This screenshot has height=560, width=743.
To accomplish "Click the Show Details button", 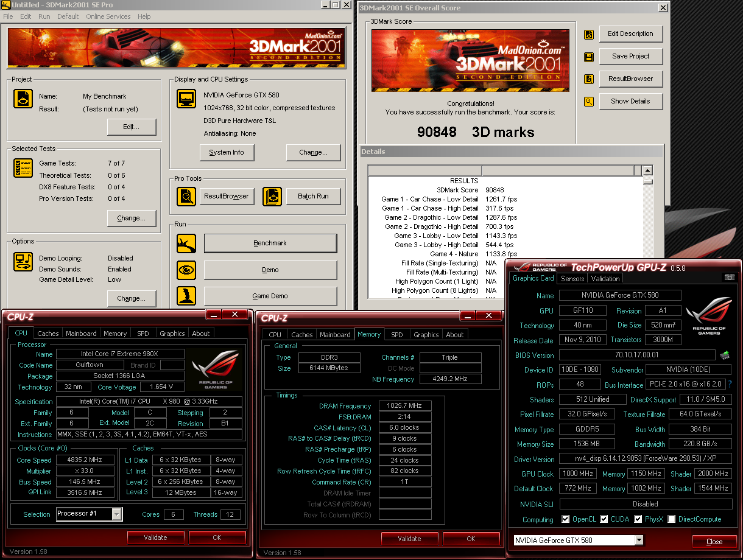I will pos(630,101).
